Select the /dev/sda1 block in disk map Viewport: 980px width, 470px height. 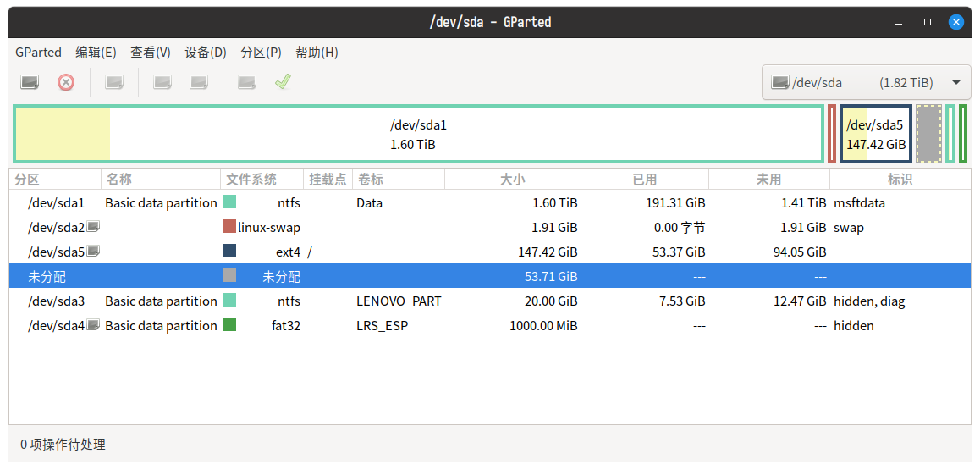tap(418, 134)
